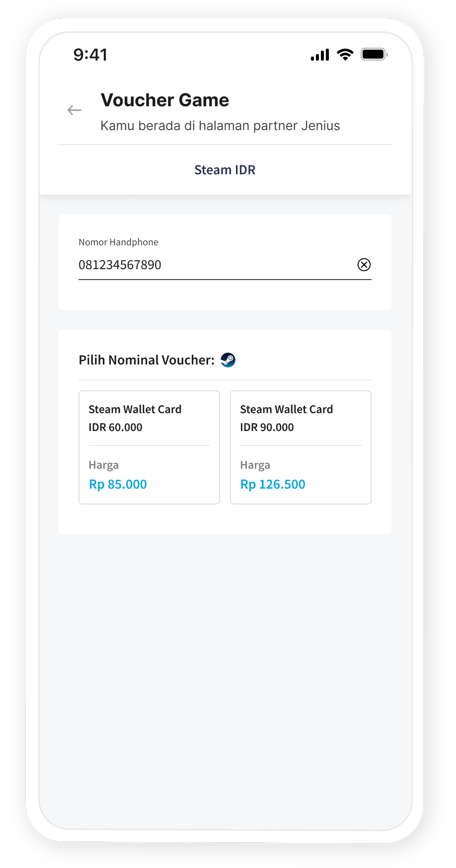Choose the Steam Wallet Card IDR 90.000 voucher
The image size is (456, 868).
point(301,447)
